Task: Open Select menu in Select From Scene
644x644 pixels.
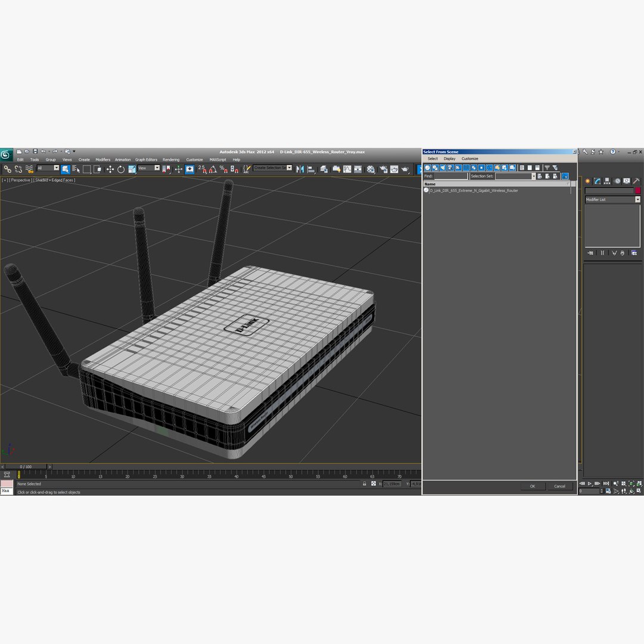Action: [432, 159]
